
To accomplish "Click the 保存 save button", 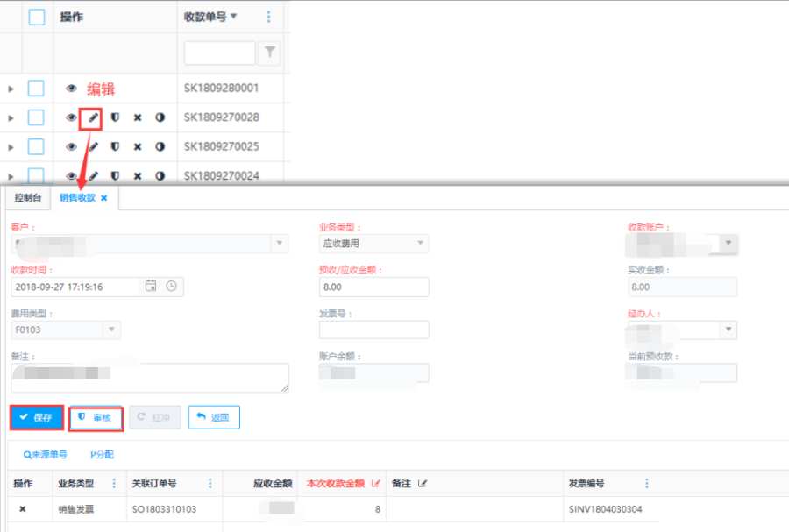I will pos(37,417).
